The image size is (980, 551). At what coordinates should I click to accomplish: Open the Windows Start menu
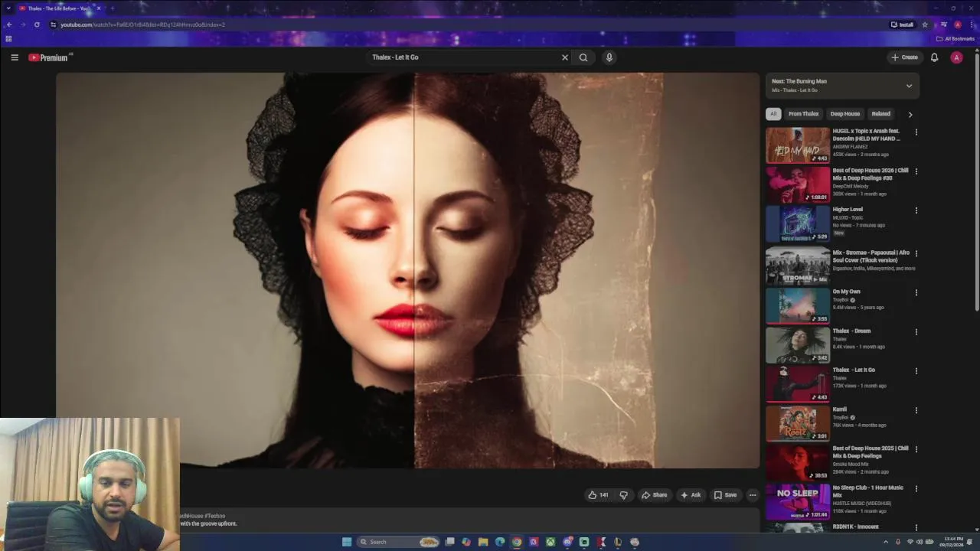[347, 542]
